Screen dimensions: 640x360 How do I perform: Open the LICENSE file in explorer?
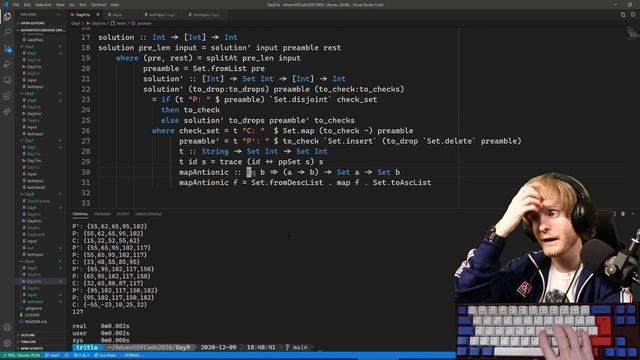(32, 315)
